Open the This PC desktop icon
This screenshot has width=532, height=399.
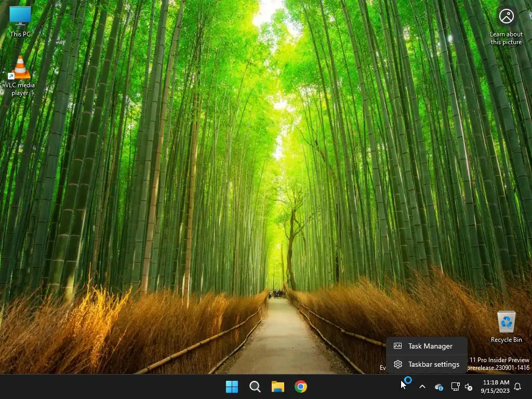tap(20, 21)
